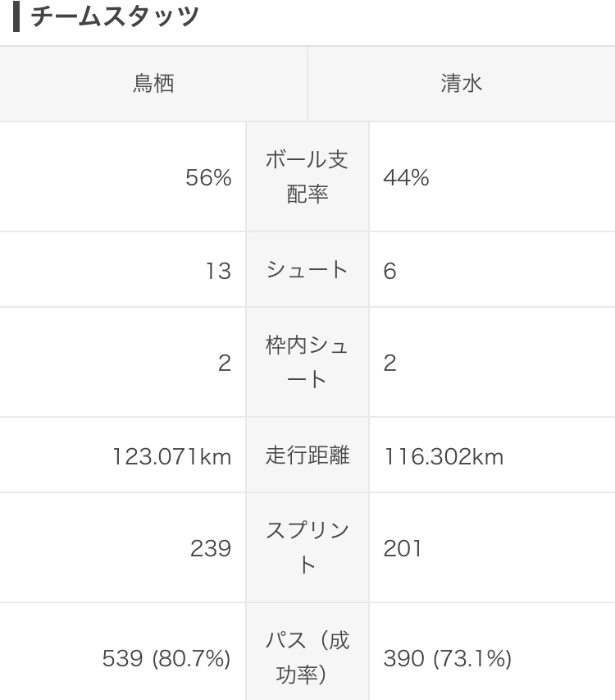Click 清水's 44% possession value
615x700 pixels.
click(406, 178)
